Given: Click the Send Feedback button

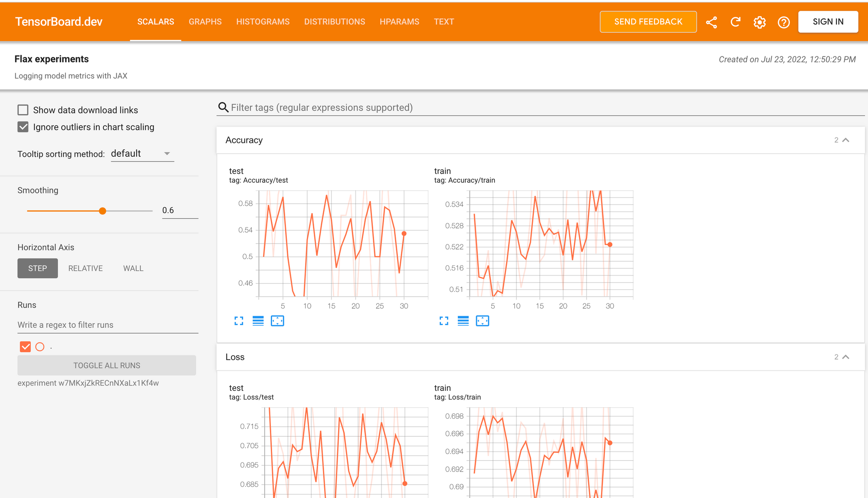Looking at the screenshot, I should tap(648, 22).
